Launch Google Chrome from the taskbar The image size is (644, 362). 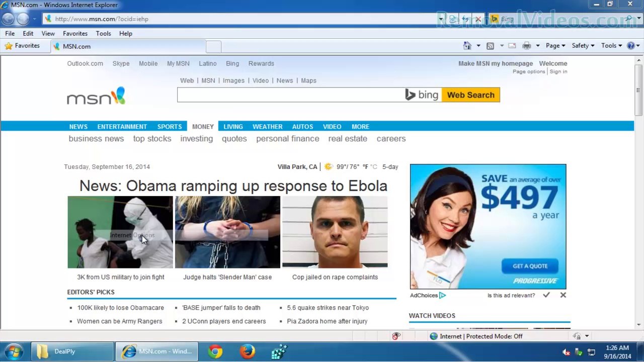215,351
